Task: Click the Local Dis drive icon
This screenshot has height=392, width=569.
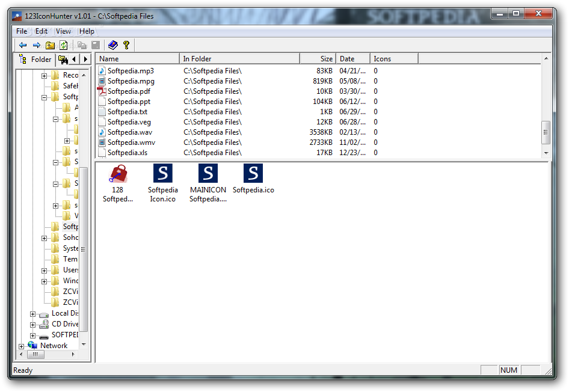Action: (x=44, y=314)
